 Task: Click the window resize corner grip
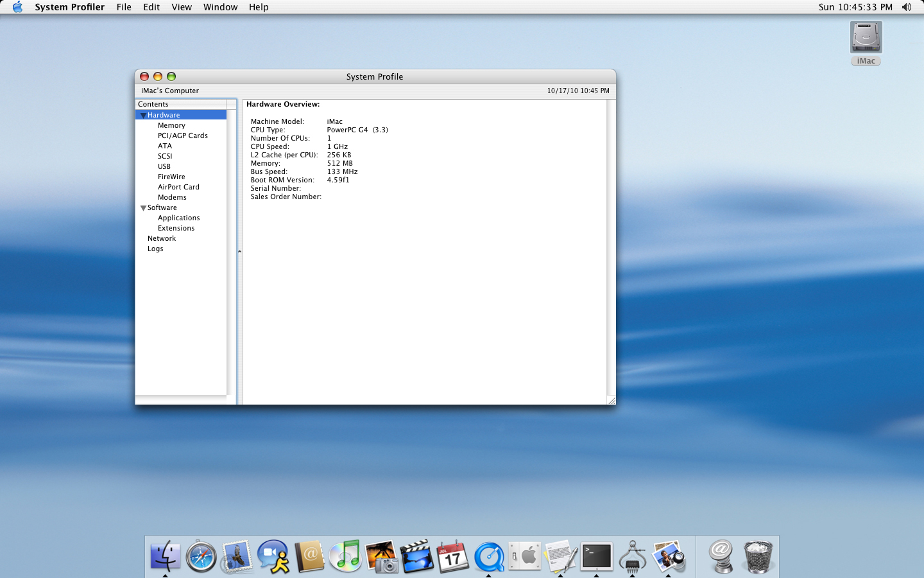(x=611, y=400)
